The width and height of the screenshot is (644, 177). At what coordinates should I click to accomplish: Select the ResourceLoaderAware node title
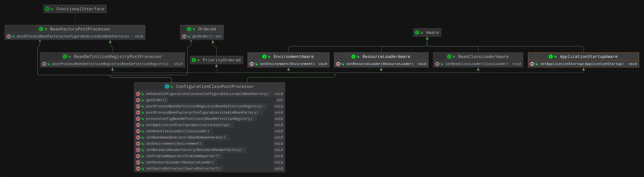[386, 57]
